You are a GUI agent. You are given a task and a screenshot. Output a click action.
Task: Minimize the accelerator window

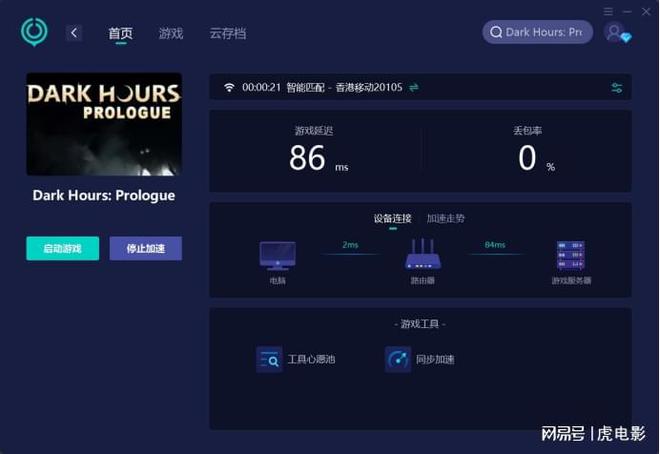[627, 11]
